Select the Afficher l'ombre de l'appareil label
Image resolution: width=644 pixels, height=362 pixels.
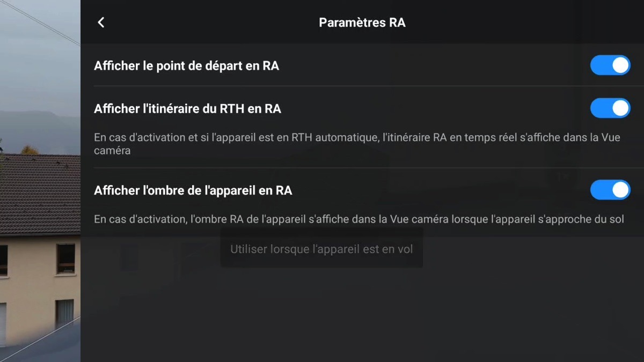(x=193, y=190)
